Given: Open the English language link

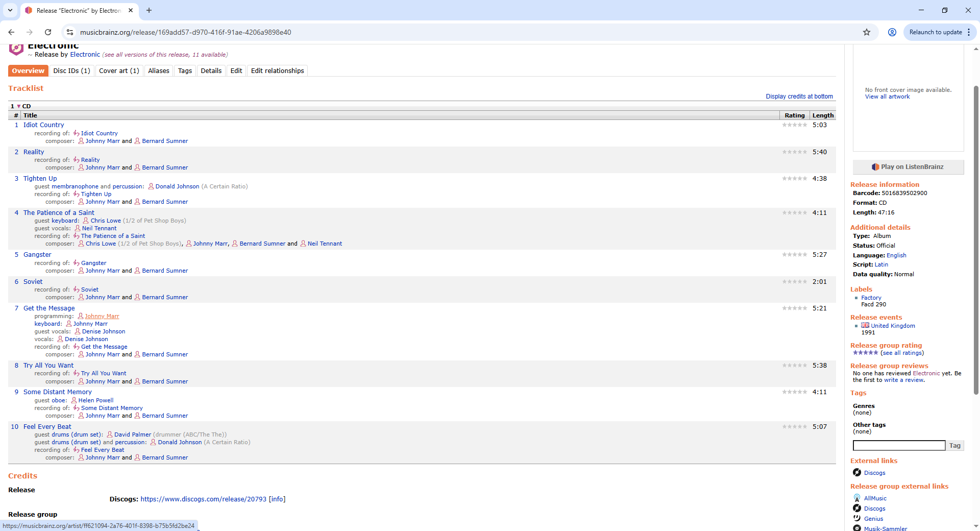Looking at the screenshot, I should [896, 255].
